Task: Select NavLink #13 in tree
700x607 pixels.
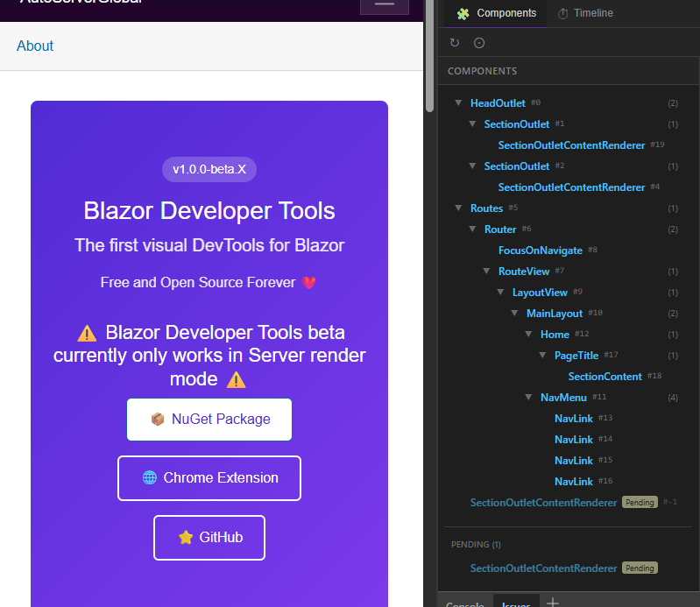Action: [x=574, y=418]
